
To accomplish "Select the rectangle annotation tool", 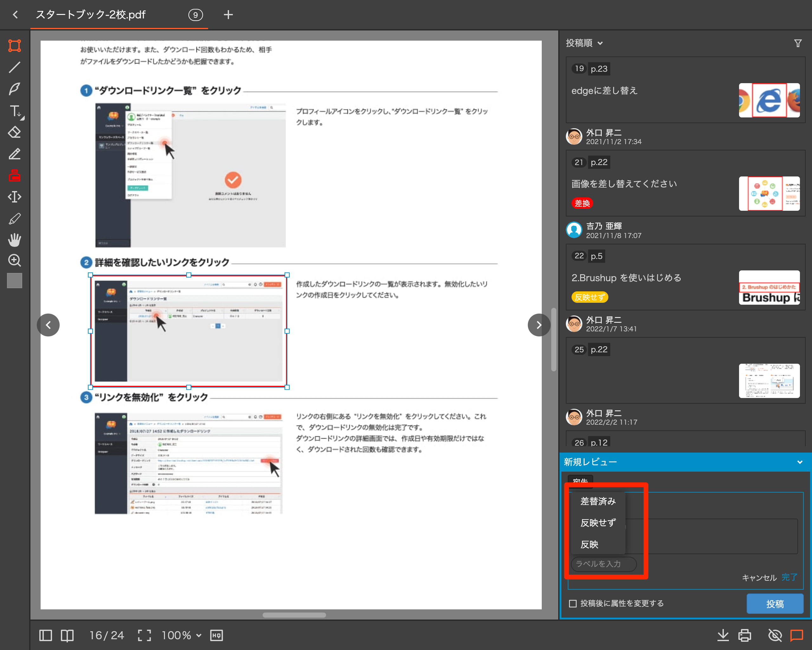I will tap(14, 46).
